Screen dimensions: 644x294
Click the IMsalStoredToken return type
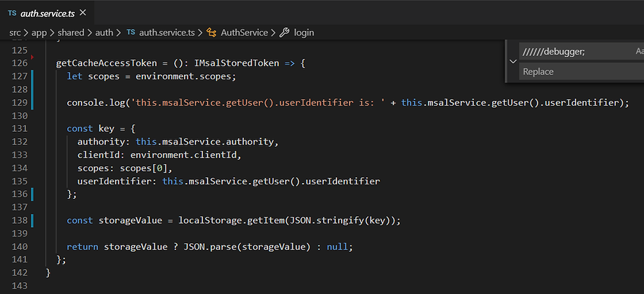[237, 63]
